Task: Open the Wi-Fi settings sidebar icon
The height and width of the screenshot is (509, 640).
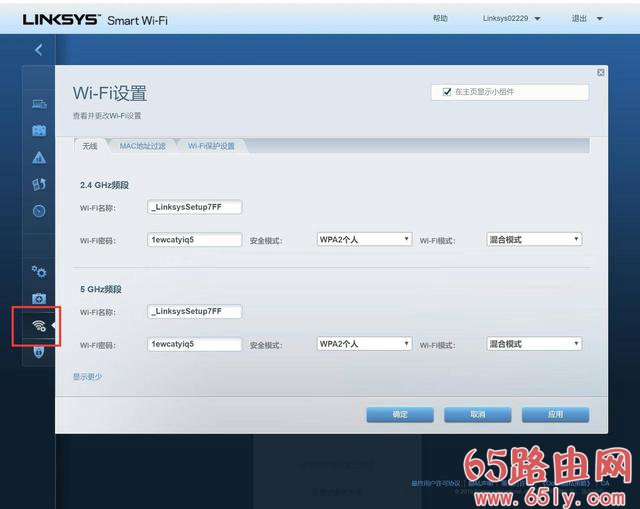Action: click(x=39, y=326)
